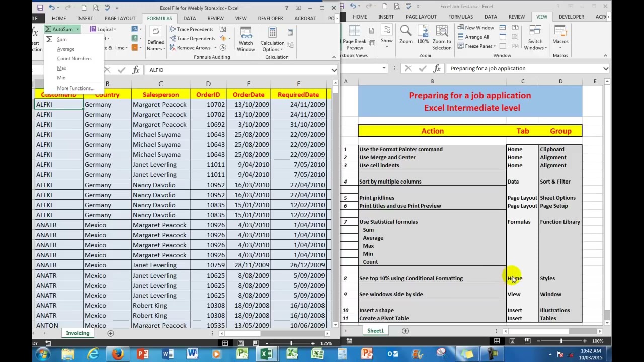Click Trace Precedents in Formula Auditing
The width and height of the screenshot is (644, 362).
[x=191, y=29]
